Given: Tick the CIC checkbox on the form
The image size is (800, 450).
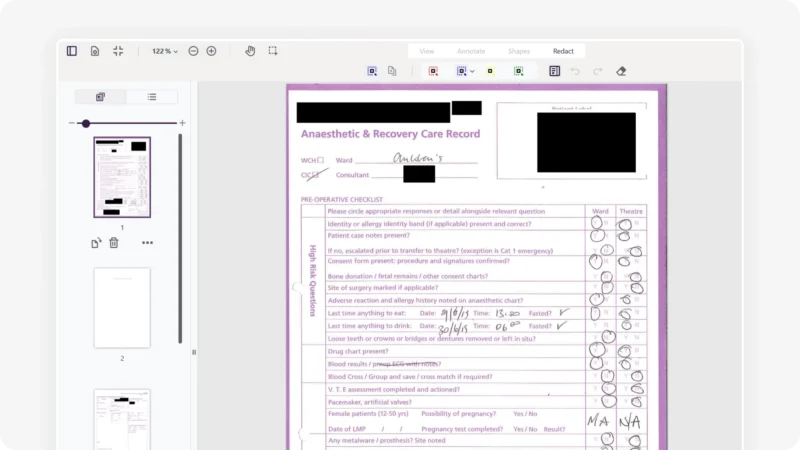Looking at the screenshot, I should coord(316,175).
